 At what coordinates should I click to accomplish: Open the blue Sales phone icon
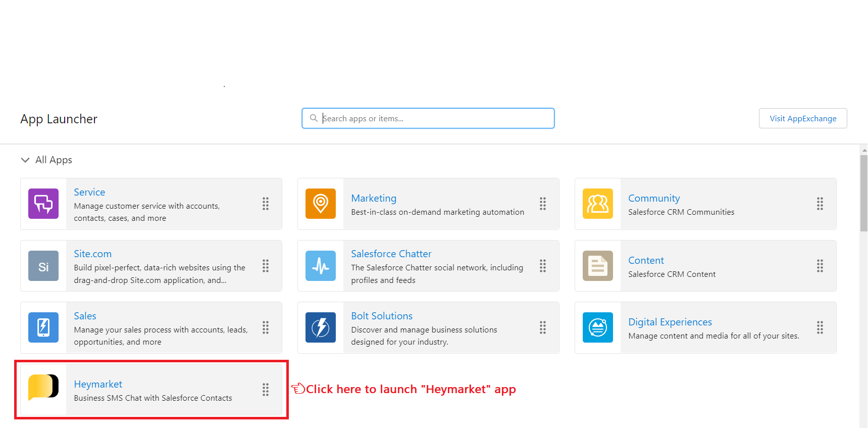tap(43, 327)
